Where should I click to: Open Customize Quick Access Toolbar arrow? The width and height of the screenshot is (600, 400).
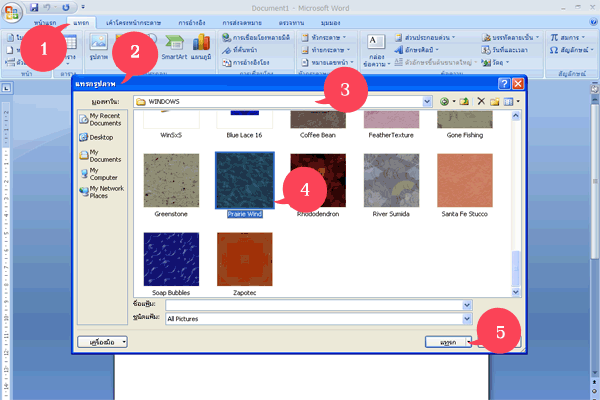point(83,7)
